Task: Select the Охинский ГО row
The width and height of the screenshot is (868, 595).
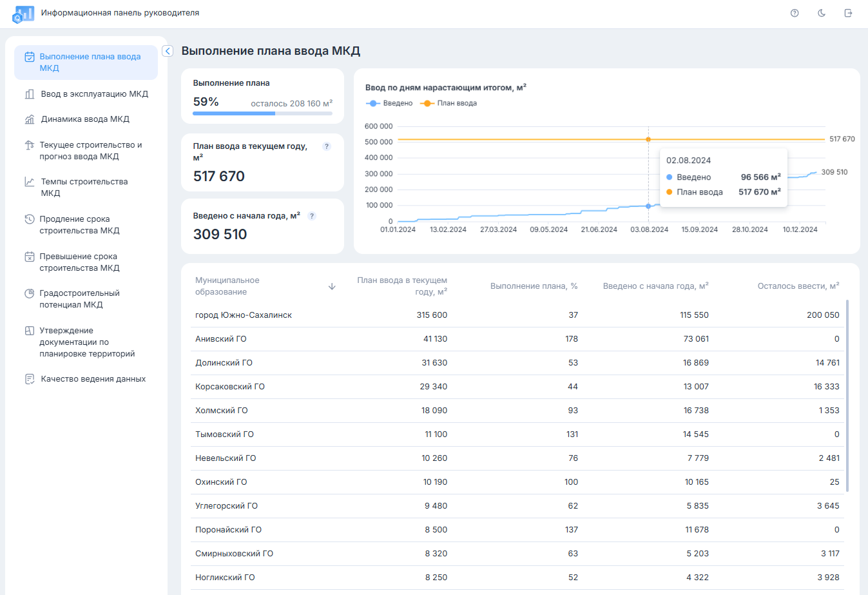Action: pos(517,482)
